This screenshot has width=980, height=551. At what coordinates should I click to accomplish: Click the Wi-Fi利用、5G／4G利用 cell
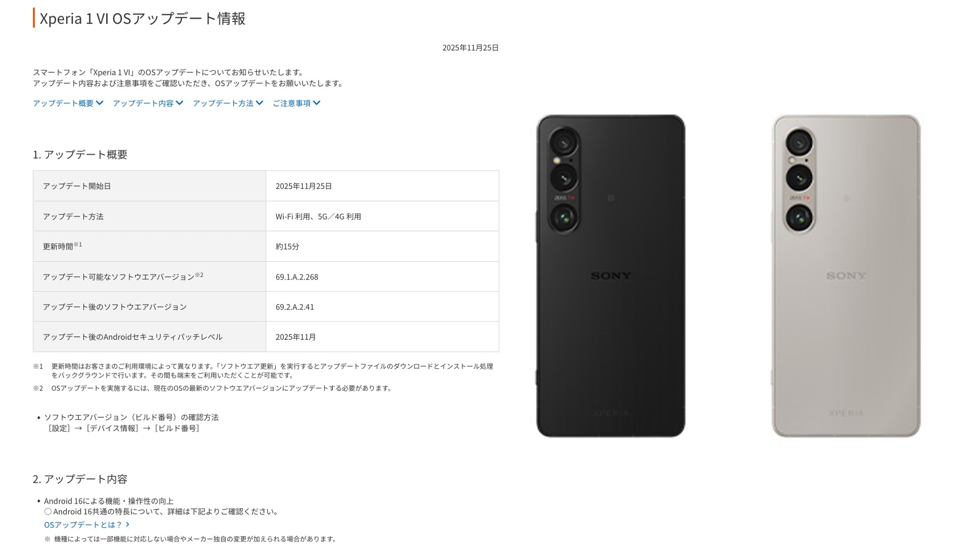click(382, 216)
